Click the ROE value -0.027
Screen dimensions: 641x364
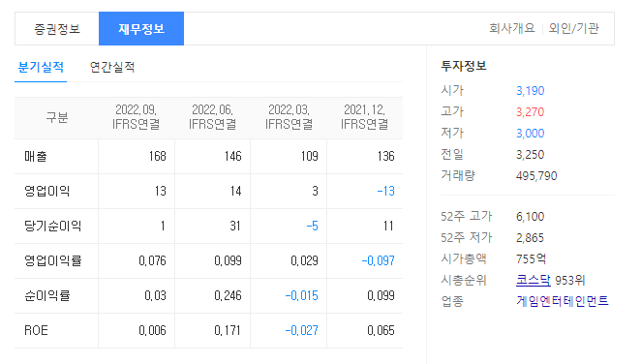coord(302,330)
